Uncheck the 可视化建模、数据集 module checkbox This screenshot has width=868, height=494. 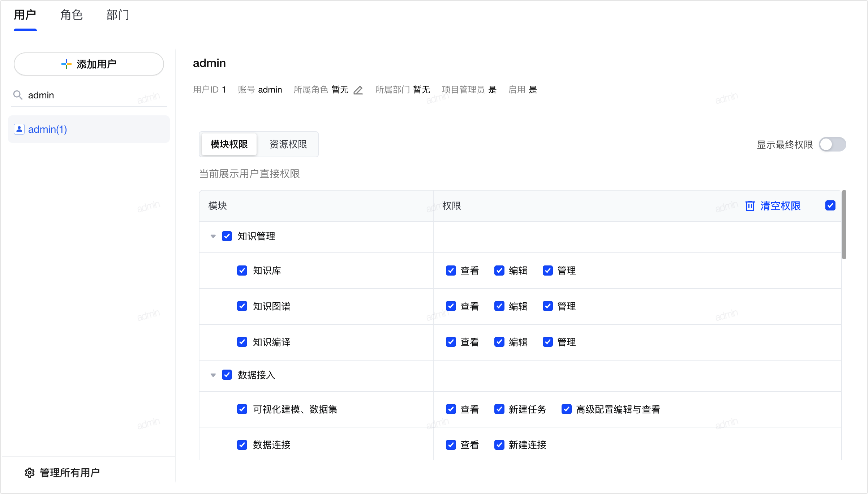click(242, 409)
